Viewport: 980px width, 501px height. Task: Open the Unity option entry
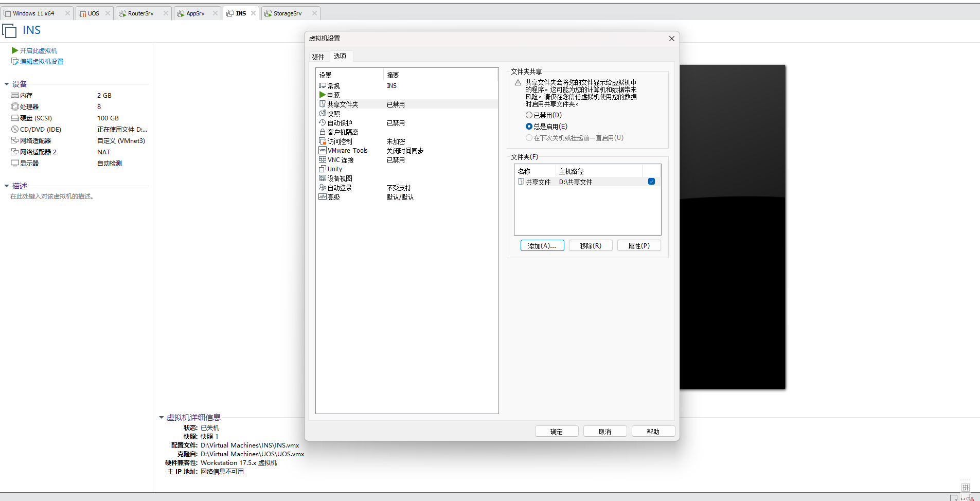334,169
